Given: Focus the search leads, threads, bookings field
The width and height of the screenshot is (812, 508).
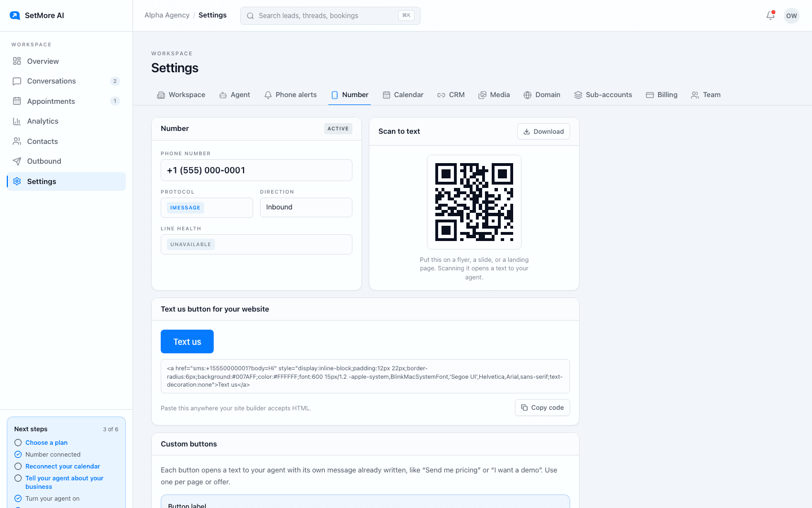Looking at the screenshot, I should point(330,16).
